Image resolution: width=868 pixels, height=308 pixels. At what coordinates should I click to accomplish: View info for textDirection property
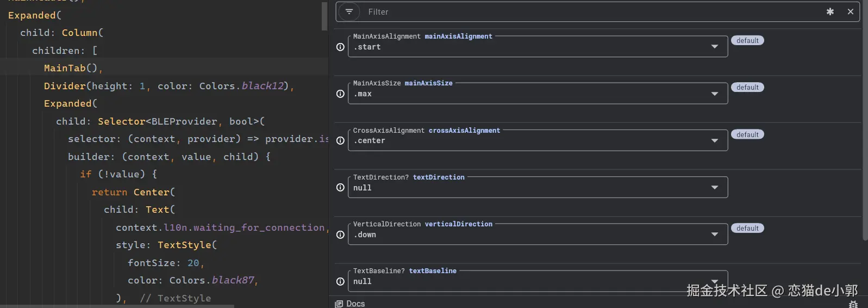pos(340,187)
